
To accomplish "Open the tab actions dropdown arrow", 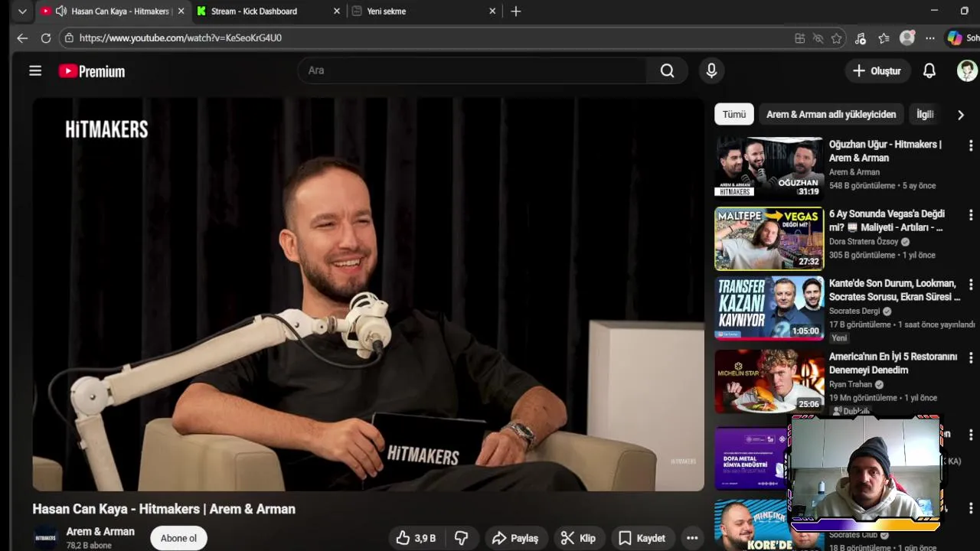I will pyautogui.click(x=22, y=11).
